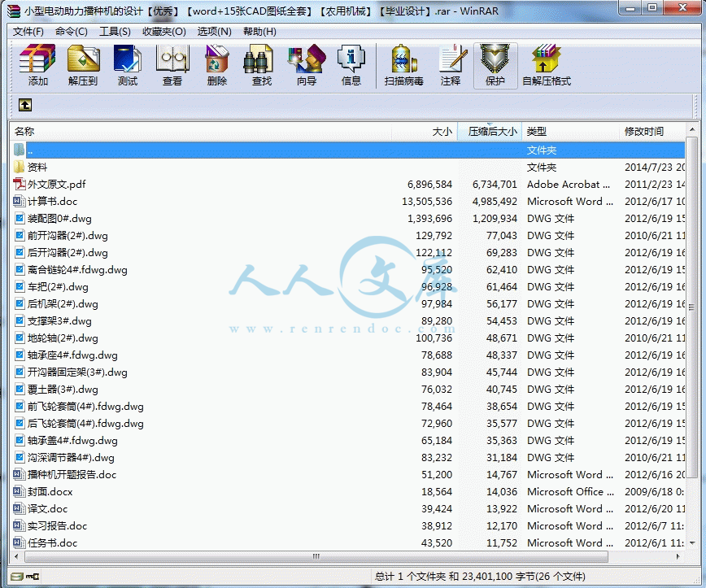Open the 命令(C) menu

click(71, 32)
